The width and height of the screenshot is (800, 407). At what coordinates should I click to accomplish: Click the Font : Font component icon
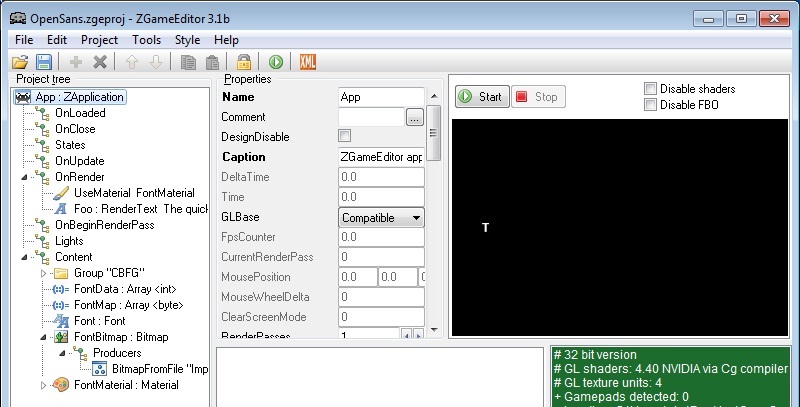coord(61,321)
